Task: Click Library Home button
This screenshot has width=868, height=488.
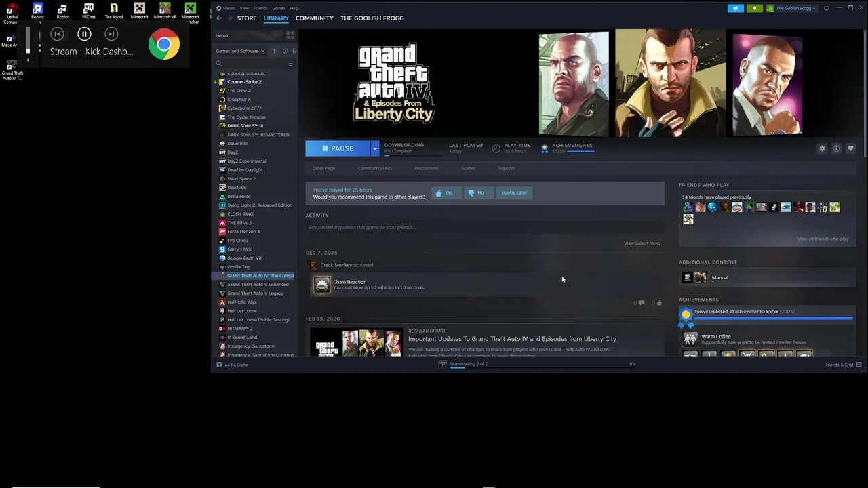Action: click(249, 35)
